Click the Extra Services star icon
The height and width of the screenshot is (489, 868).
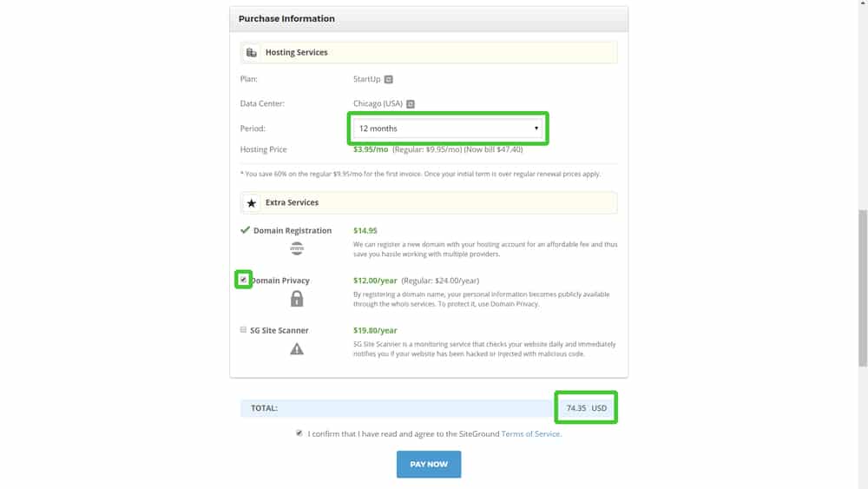tap(252, 202)
